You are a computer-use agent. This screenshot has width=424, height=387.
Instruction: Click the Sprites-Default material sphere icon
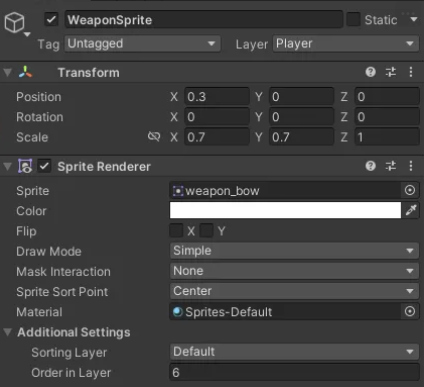[178, 312]
